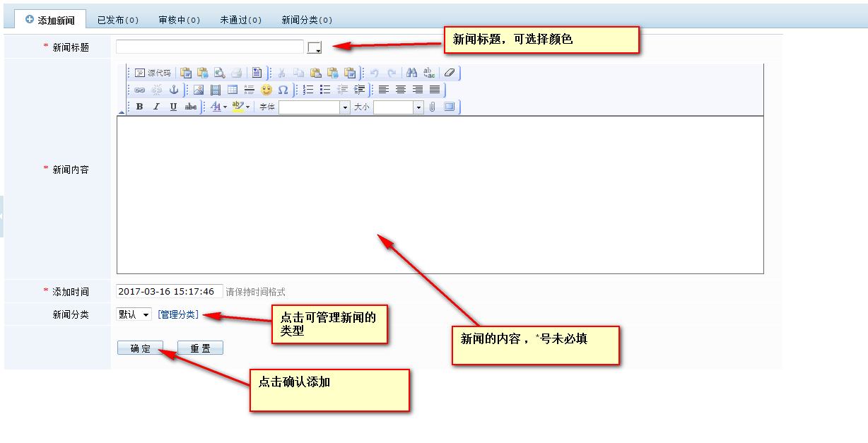868x443 pixels.
Task: Open the 审核中(0) tab
Action: coord(179,20)
